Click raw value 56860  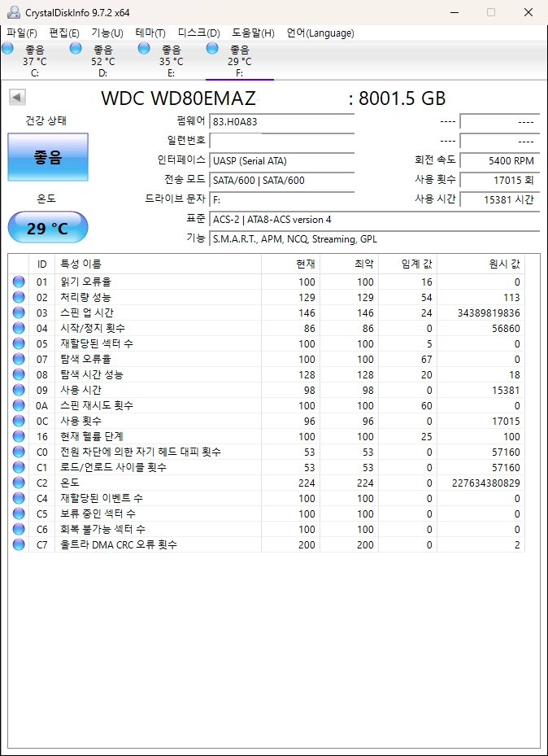tap(504, 328)
